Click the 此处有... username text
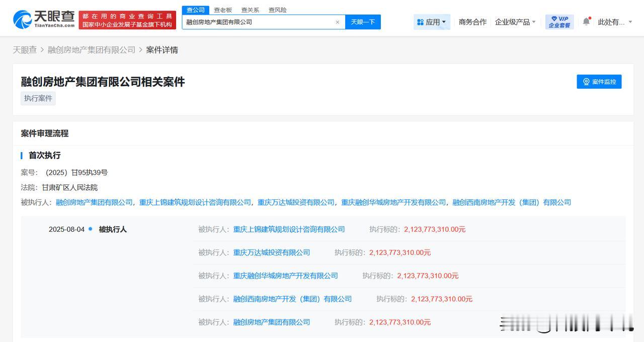 (611, 22)
